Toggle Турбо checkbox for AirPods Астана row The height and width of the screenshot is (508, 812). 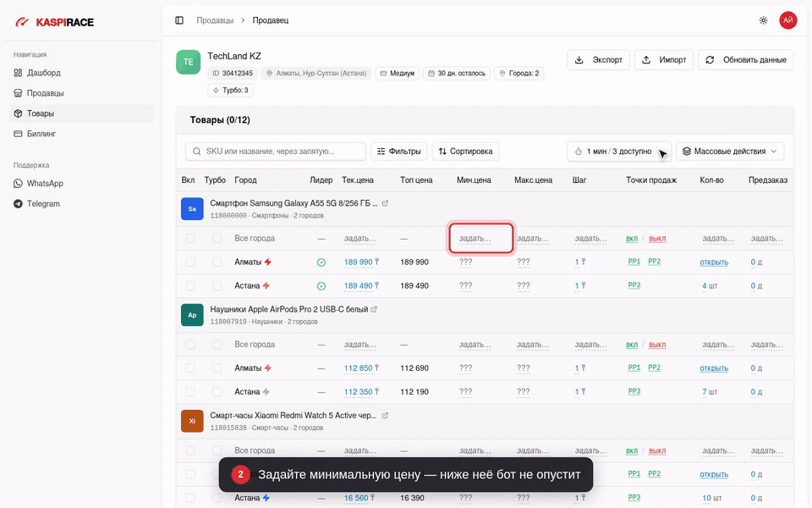click(217, 392)
